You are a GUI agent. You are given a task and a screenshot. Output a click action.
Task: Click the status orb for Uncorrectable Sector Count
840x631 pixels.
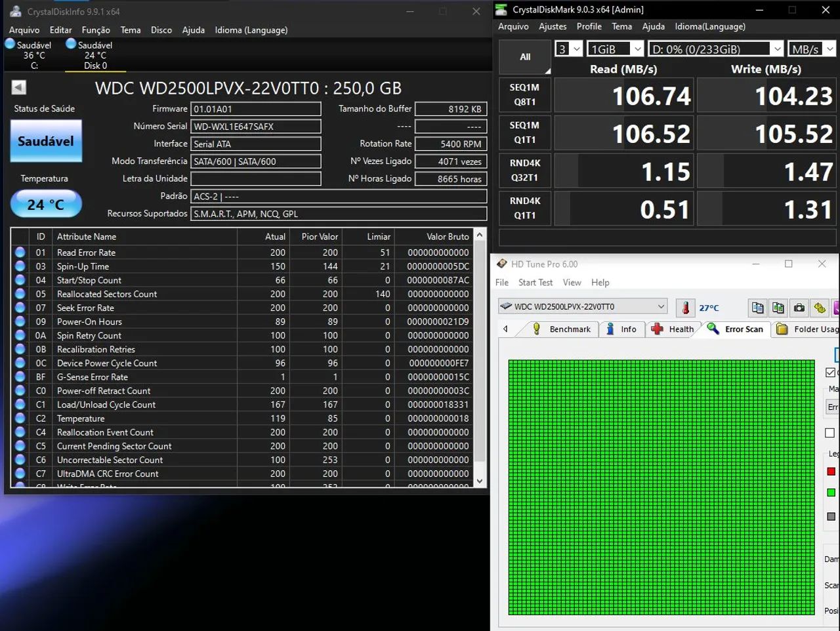(x=20, y=459)
